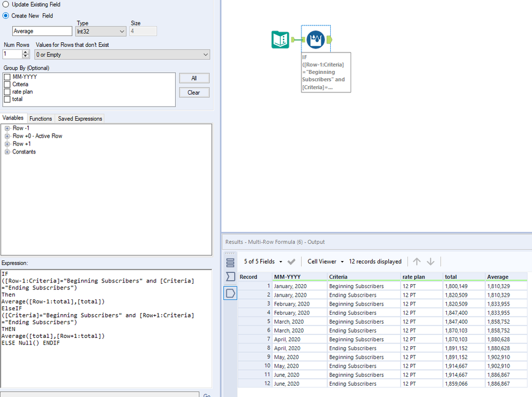Click the tool annotation box on canvas
532x397 pixels.
326,72
